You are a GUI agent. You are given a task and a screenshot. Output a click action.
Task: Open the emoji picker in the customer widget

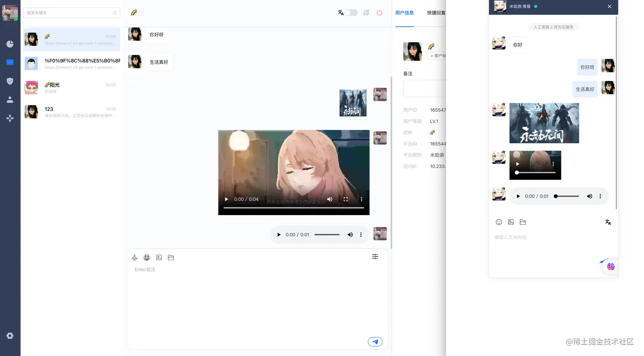point(499,222)
